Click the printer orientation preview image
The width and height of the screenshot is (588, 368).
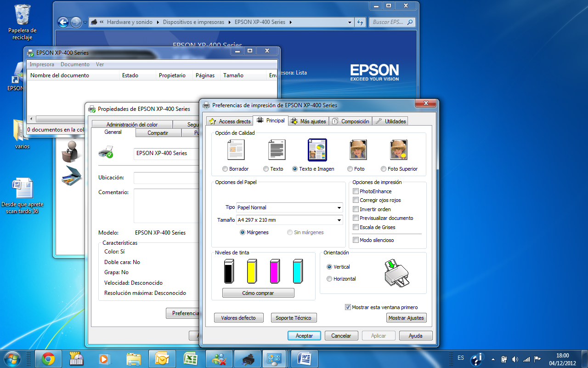[396, 273]
